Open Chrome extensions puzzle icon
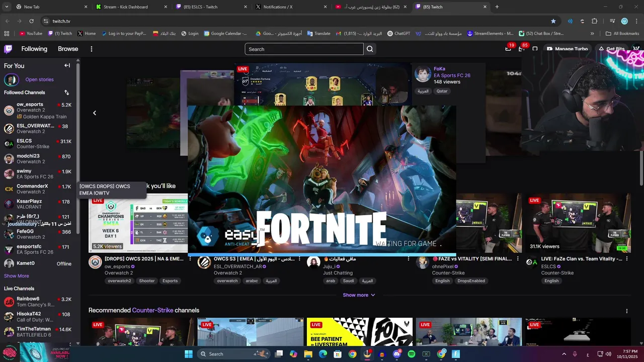 click(x=594, y=21)
